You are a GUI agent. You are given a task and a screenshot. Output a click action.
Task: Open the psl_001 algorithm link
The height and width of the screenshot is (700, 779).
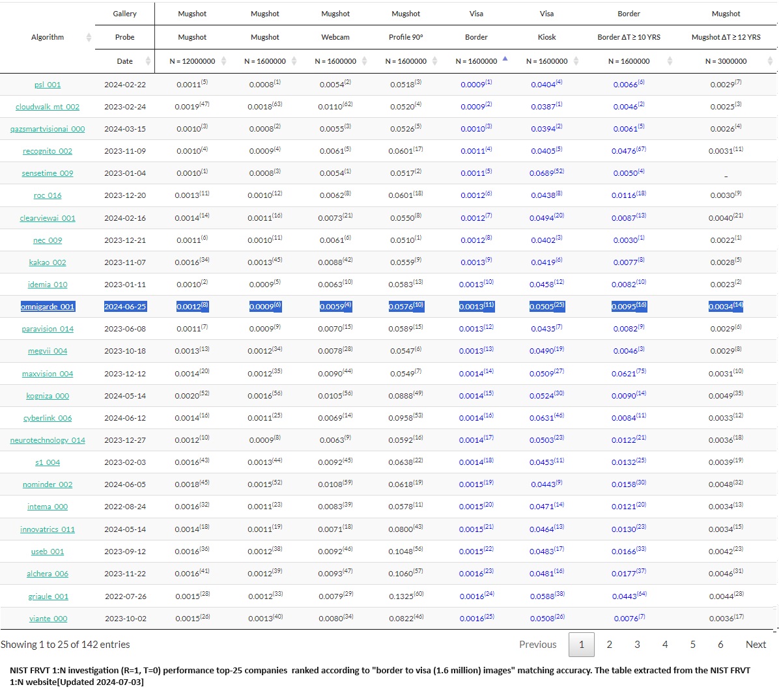48,85
